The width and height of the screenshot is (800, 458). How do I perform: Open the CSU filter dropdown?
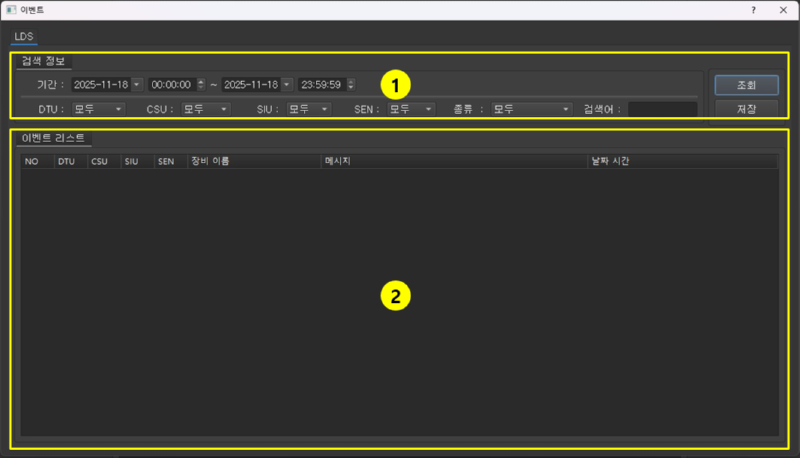(206, 109)
